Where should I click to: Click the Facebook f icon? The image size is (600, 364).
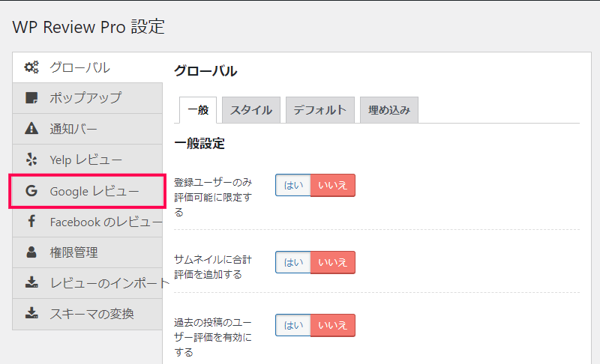point(31,221)
